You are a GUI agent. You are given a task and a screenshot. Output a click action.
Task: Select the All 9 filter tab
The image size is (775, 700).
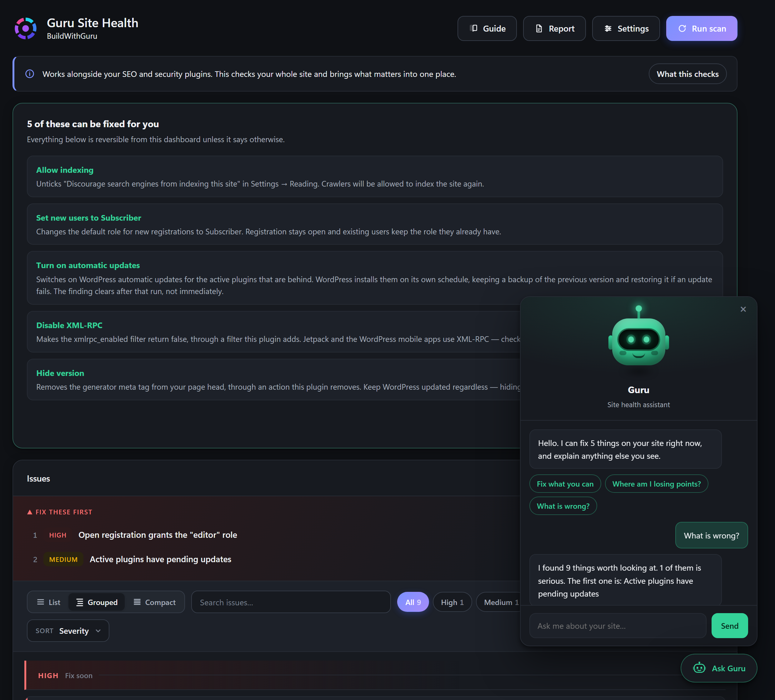pyautogui.click(x=413, y=602)
